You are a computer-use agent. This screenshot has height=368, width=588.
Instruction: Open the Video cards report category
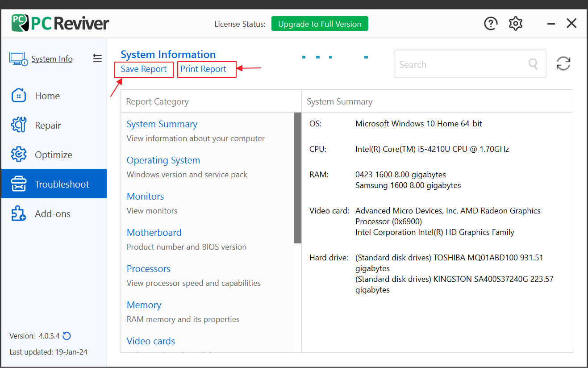pos(151,341)
